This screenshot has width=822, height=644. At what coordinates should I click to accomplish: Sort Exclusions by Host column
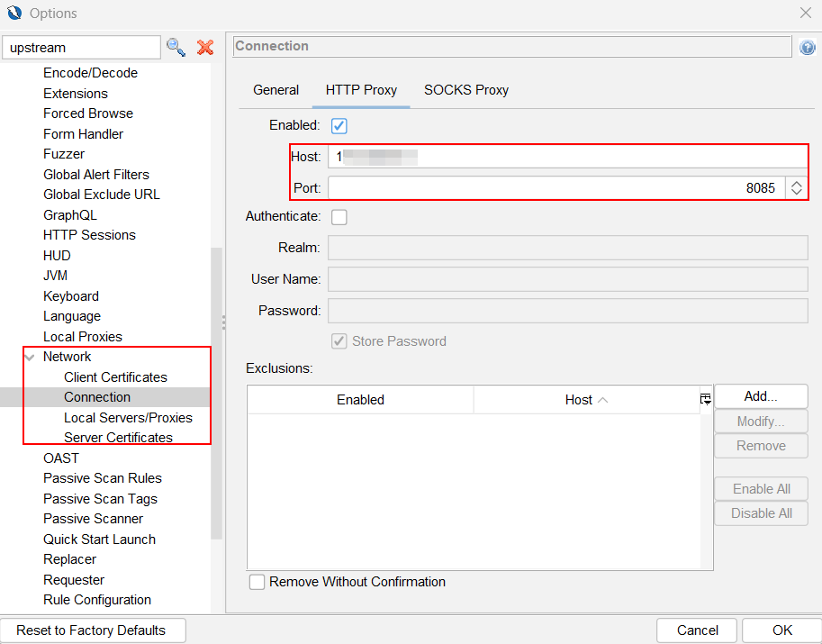586,400
